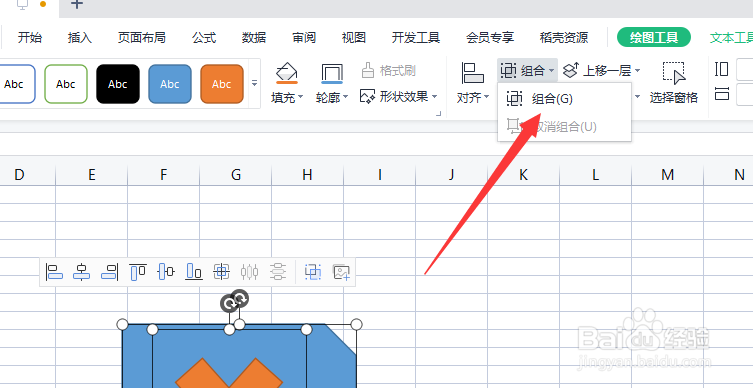This screenshot has width=753, height=388.
Task: Switch to the 视图 tab
Action: (354, 37)
